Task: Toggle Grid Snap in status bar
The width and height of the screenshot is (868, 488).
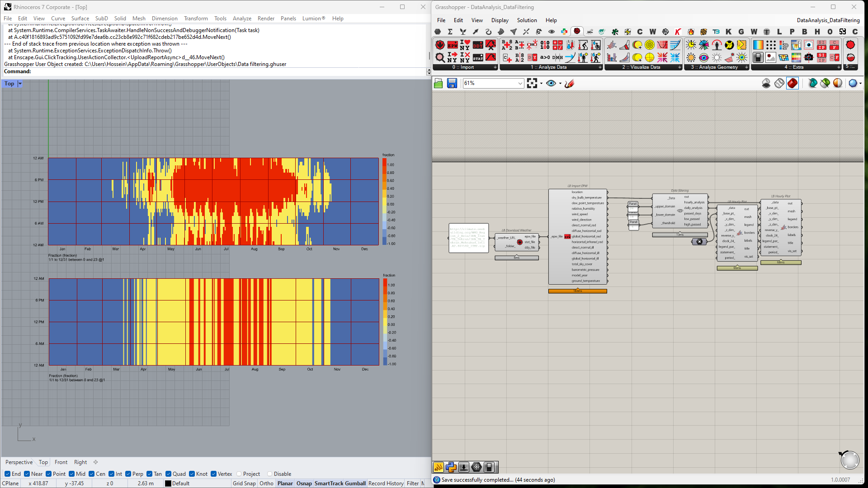Action: [244, 483]
